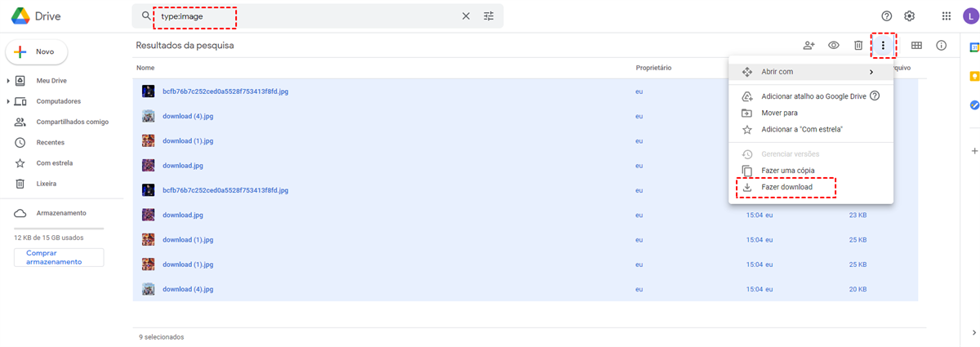The height and width of the screenshot is (347, 980).
Task: Choose Fazer uma cópia
Action: (x=810, y=171)
